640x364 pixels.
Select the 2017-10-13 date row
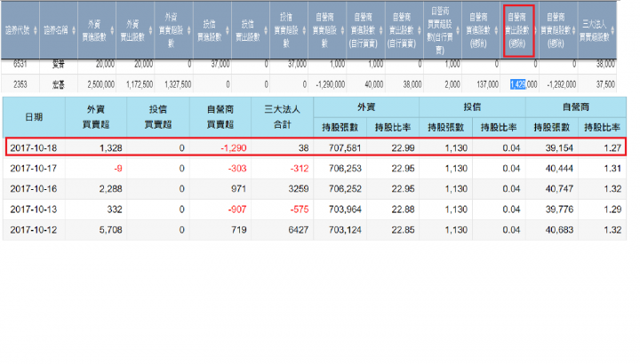pos(315,210)
